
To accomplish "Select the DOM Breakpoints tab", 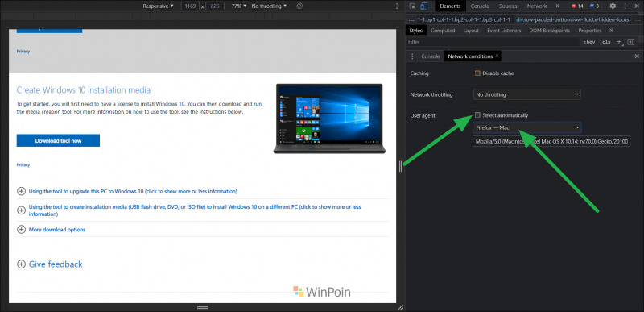I will (550, 31).
